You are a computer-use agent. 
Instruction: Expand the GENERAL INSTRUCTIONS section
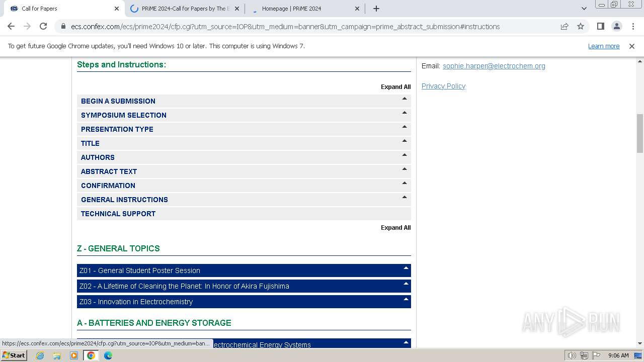point(244,200)
